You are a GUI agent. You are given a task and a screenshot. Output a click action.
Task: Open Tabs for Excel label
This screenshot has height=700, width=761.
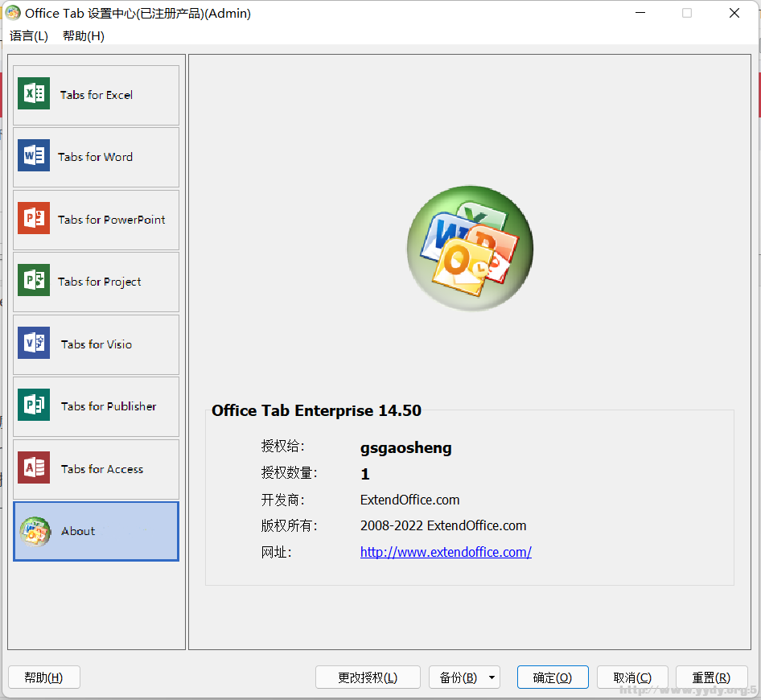[x=96, y=95]
